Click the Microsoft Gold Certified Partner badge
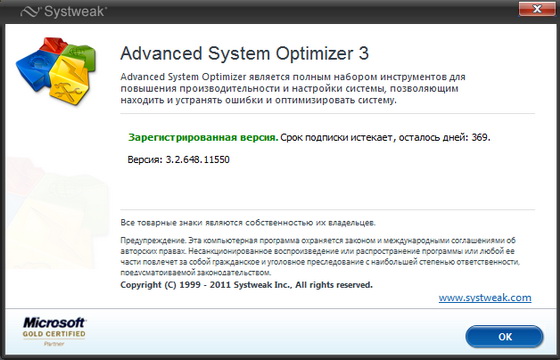 click(54, 331)
